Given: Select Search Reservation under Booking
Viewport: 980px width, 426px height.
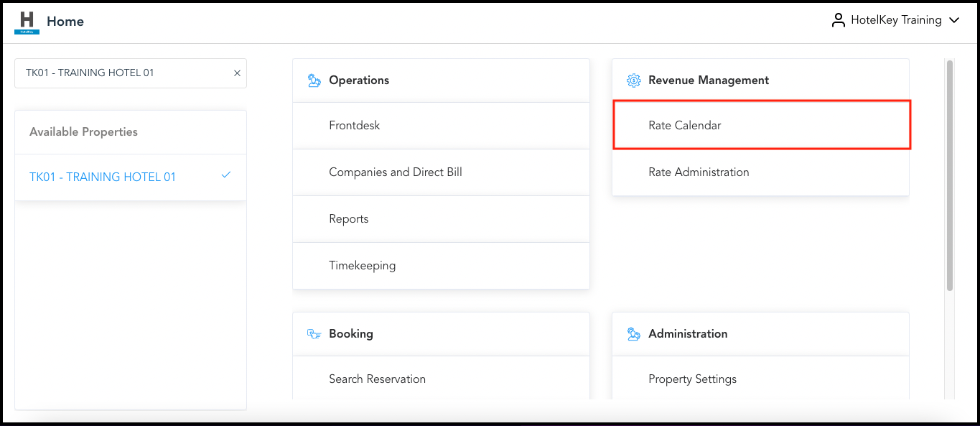Looking at the screenshot, I should (377, 379).
